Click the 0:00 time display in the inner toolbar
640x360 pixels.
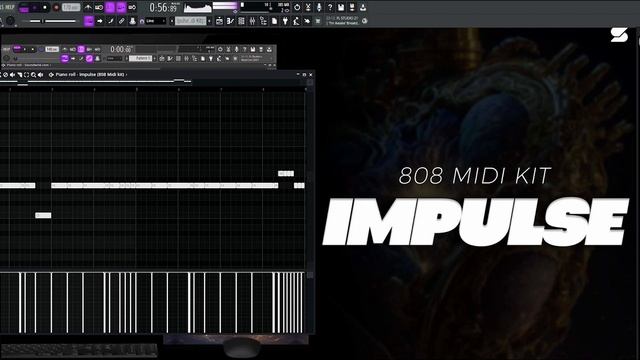pos(121,49)
